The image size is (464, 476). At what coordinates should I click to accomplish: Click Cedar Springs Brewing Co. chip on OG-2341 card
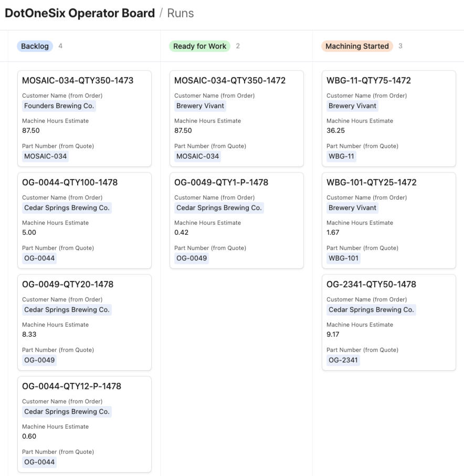371,309
